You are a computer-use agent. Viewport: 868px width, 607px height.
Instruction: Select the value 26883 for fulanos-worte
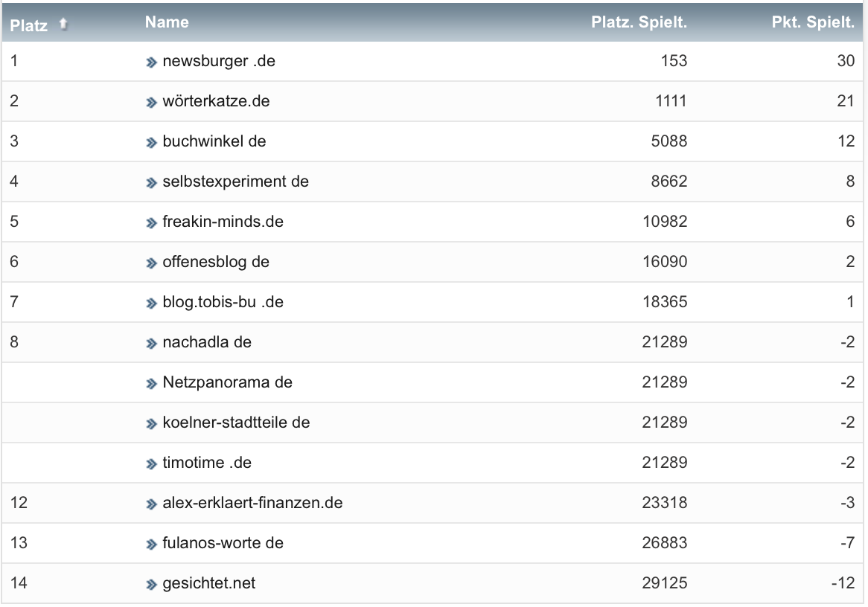664,543
